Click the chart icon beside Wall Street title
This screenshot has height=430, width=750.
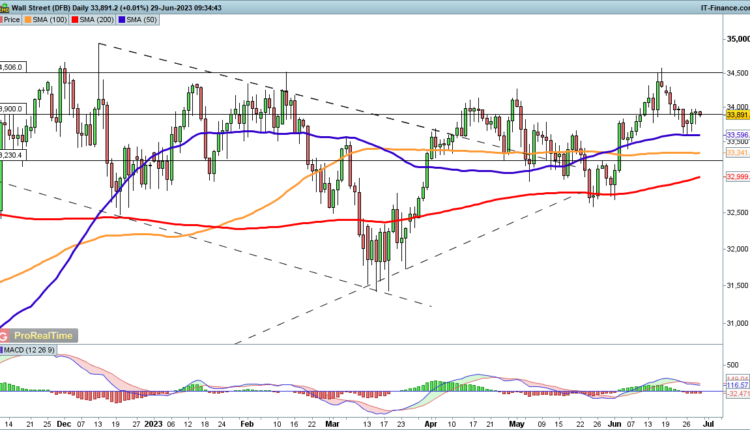(x=5, y=6)
